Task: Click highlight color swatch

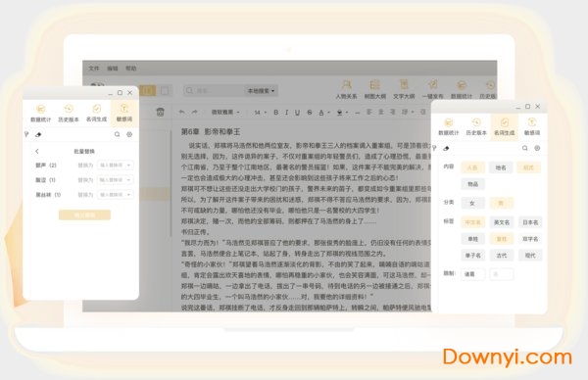Action: pos(339,112)
